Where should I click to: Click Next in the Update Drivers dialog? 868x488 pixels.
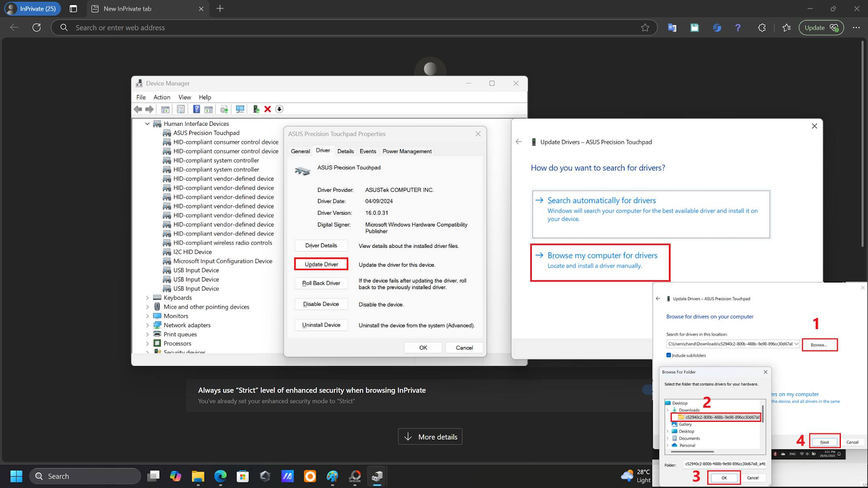pos(825,442)
